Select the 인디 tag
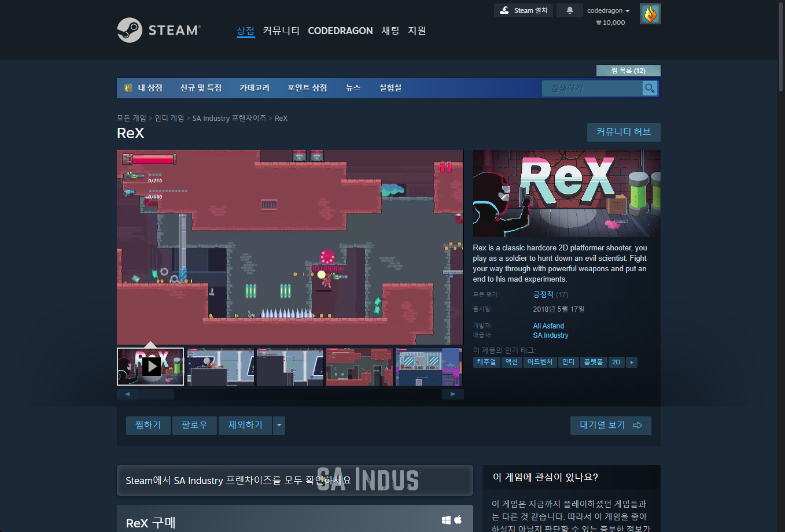785x532 pixels. (569, 362)
